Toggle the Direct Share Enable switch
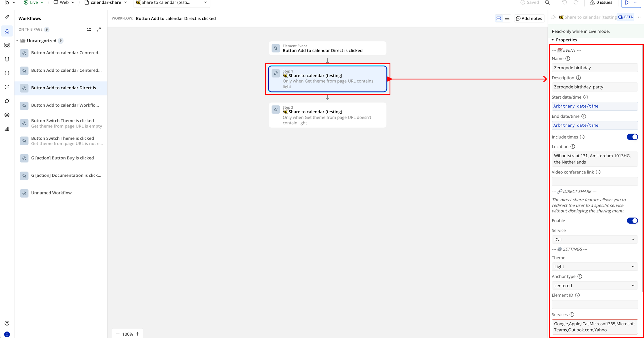Viewport: 644px width, 338px height. point(632,221)
